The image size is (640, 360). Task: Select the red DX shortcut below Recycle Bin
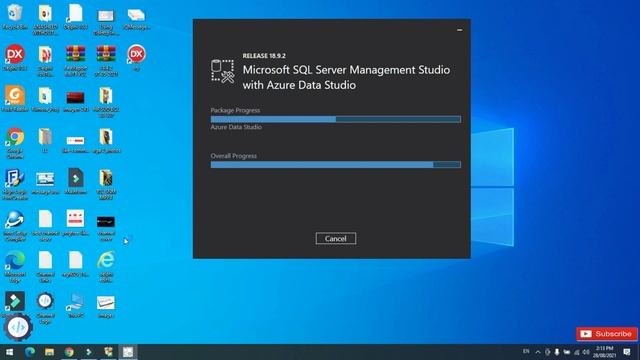tap(15, 58)
